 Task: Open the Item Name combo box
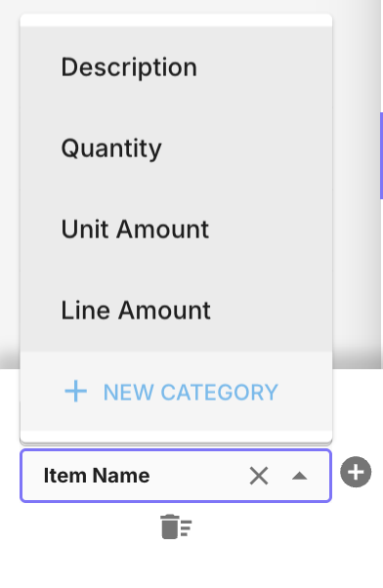(176, 476)
